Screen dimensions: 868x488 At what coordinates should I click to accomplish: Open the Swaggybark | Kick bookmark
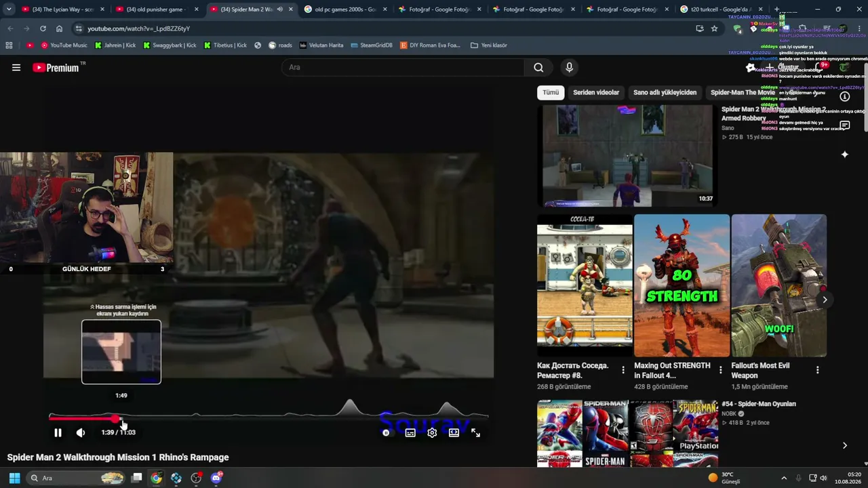point(170,45)
